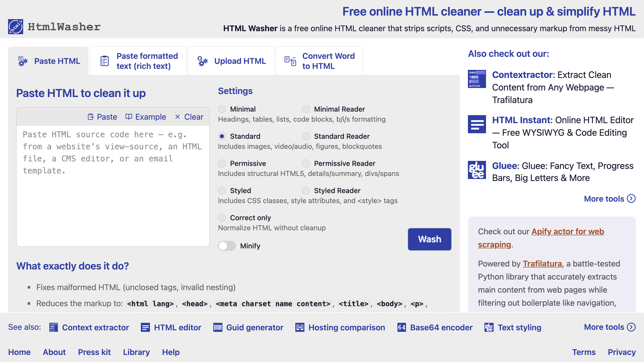
Task: Open the Help footer link
Action: (x=171, y=352)
